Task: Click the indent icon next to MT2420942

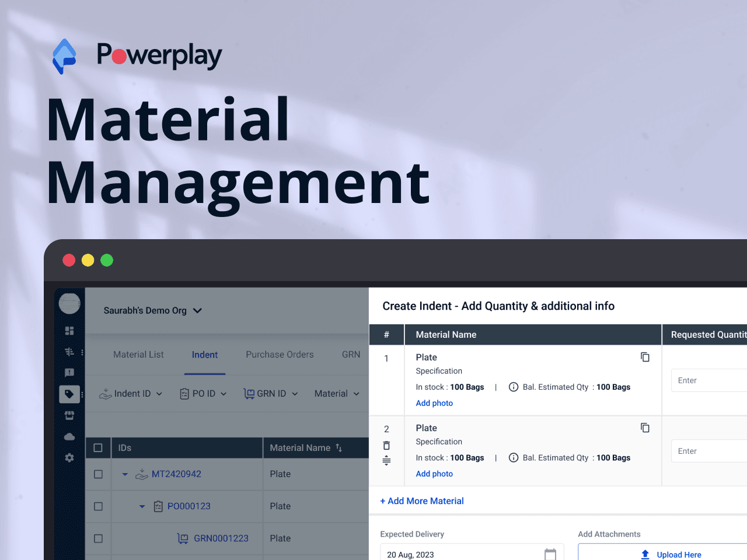Action: pos(142,474)
